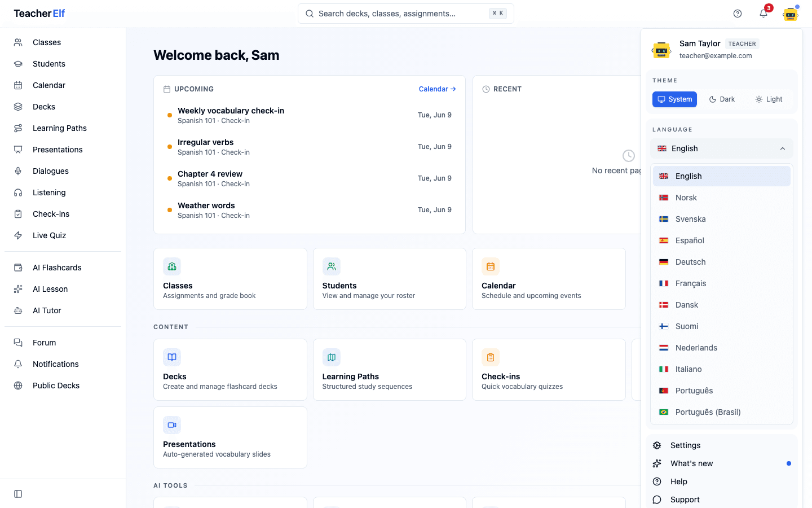Open AI Tutor tool
The height and width of the screenshot is (508, 812).
tap(63, 310)
